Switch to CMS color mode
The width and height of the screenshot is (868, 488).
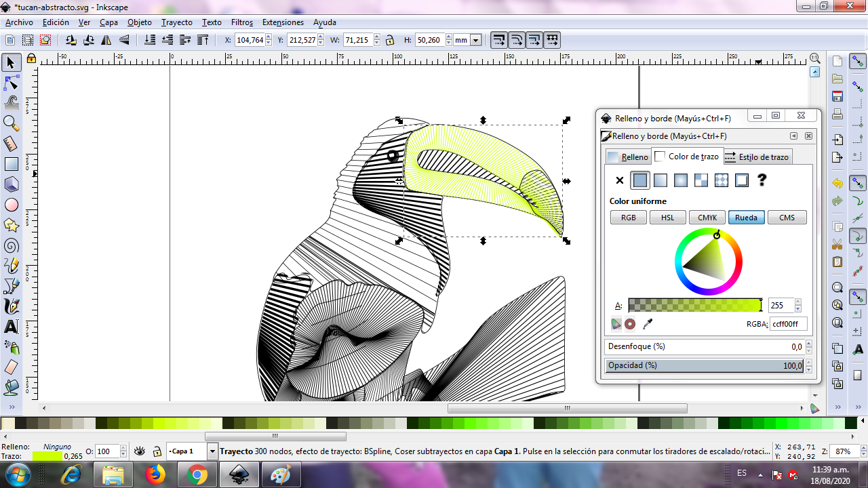pos(787,218)
